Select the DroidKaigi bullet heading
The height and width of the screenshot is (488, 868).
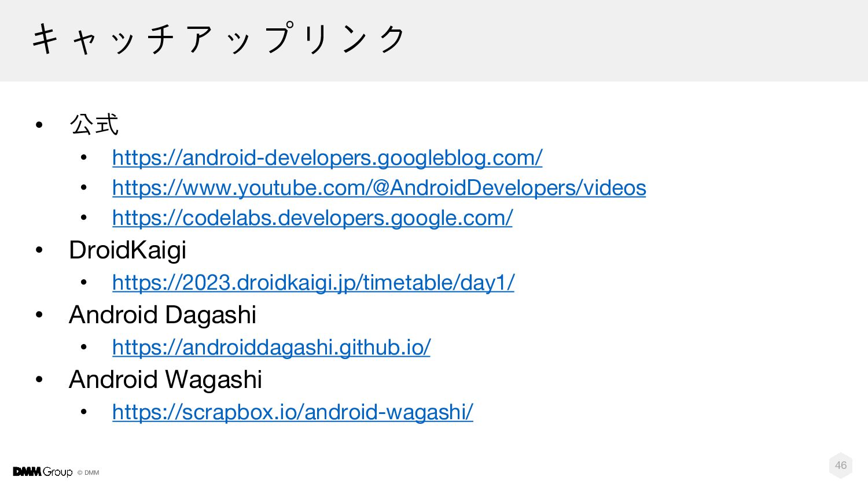tap(127, 250)
